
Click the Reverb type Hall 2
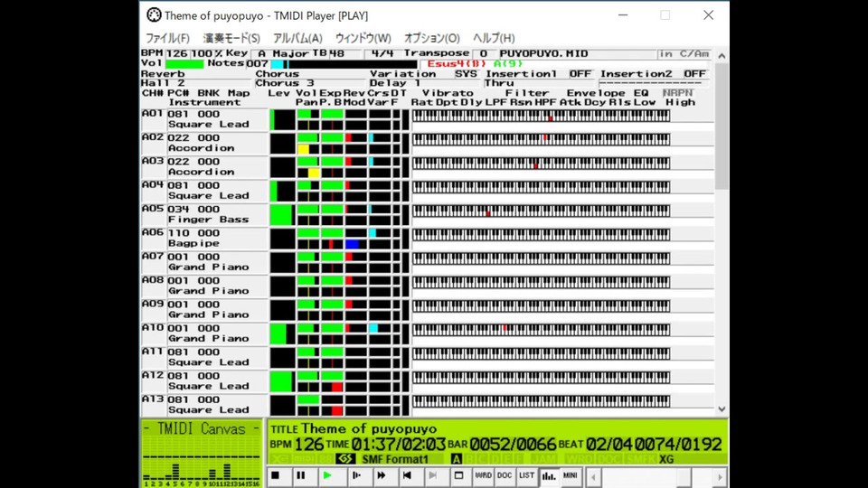[163, 83]
